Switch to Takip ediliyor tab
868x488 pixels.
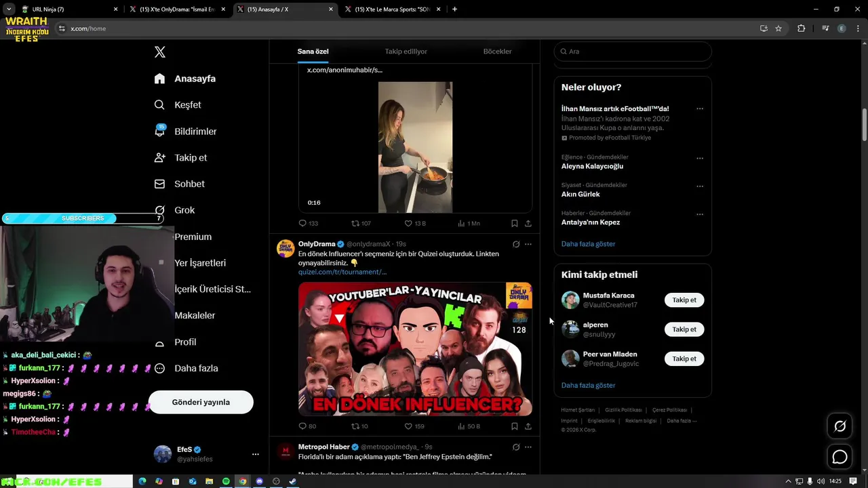[x=406, y=52]
